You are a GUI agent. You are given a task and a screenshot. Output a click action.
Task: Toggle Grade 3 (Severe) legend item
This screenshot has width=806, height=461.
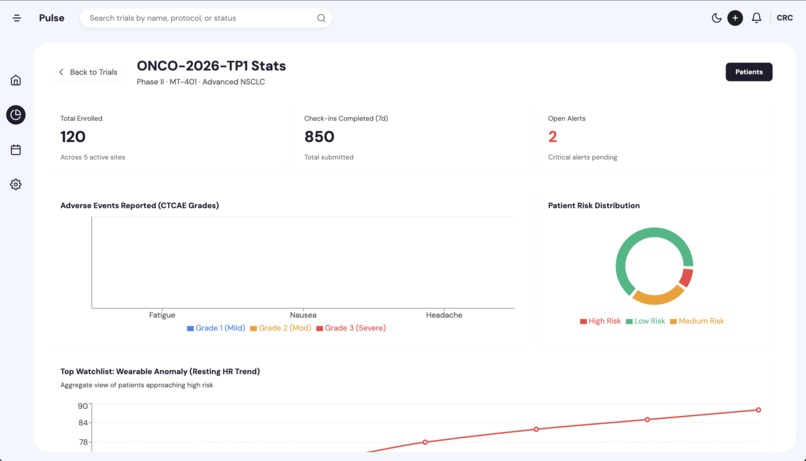coord(351,328)
